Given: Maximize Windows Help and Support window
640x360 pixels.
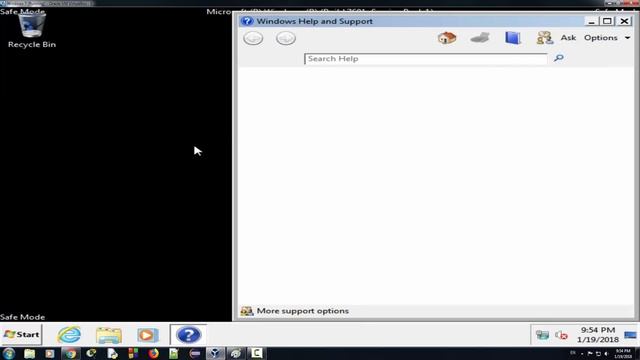Looking at the screenshot, I should (607, 21).
